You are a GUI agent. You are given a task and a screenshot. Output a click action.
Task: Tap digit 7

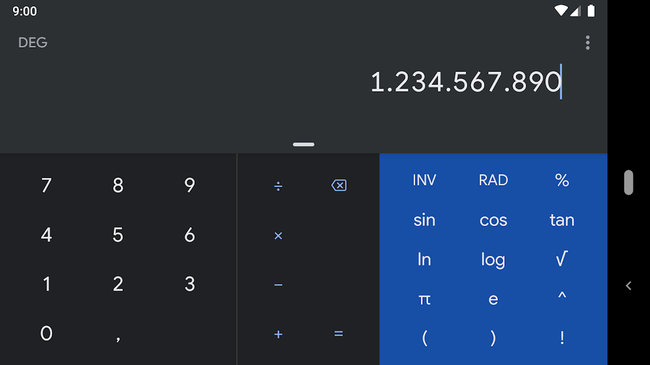point(46,185)
